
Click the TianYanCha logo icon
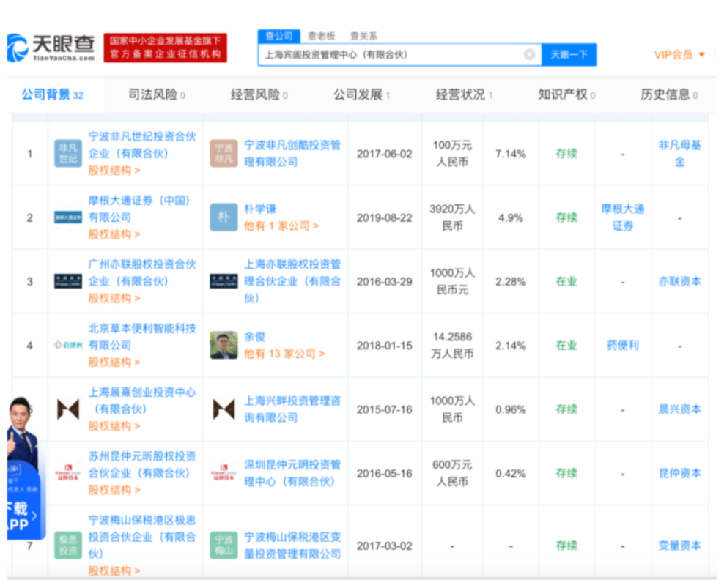(x=18, y=48)
